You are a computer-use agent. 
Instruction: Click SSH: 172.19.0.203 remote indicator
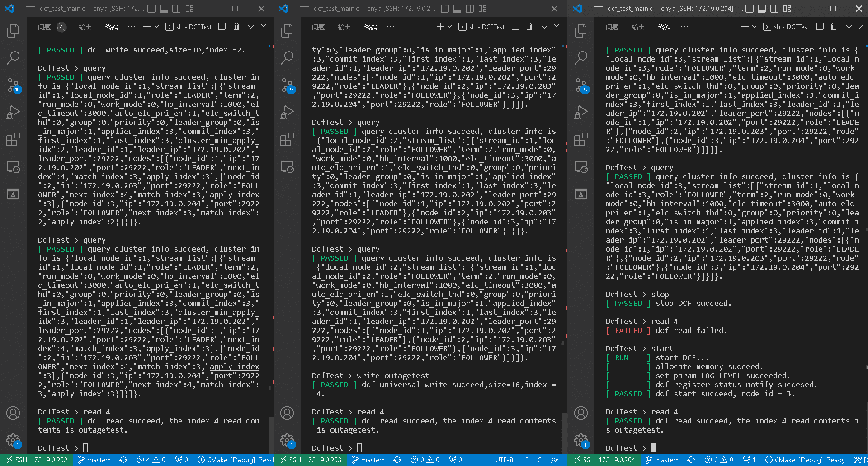point(311,460)
